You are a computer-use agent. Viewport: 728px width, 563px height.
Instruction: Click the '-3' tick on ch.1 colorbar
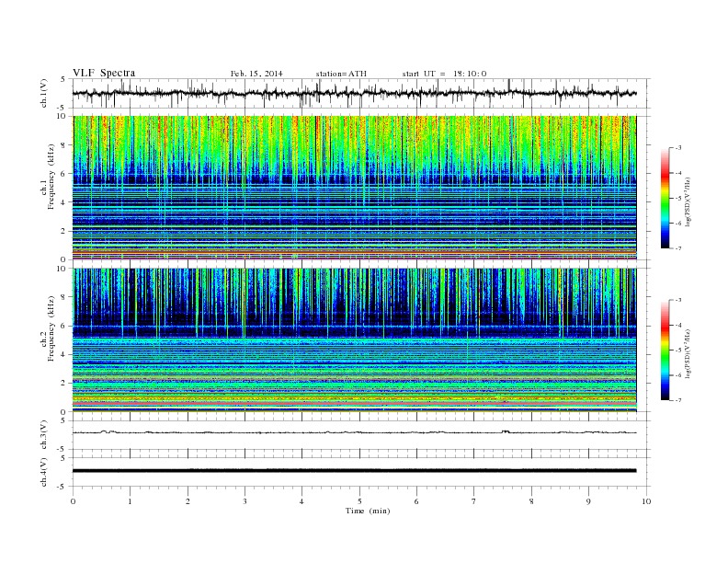pos(677,148)
